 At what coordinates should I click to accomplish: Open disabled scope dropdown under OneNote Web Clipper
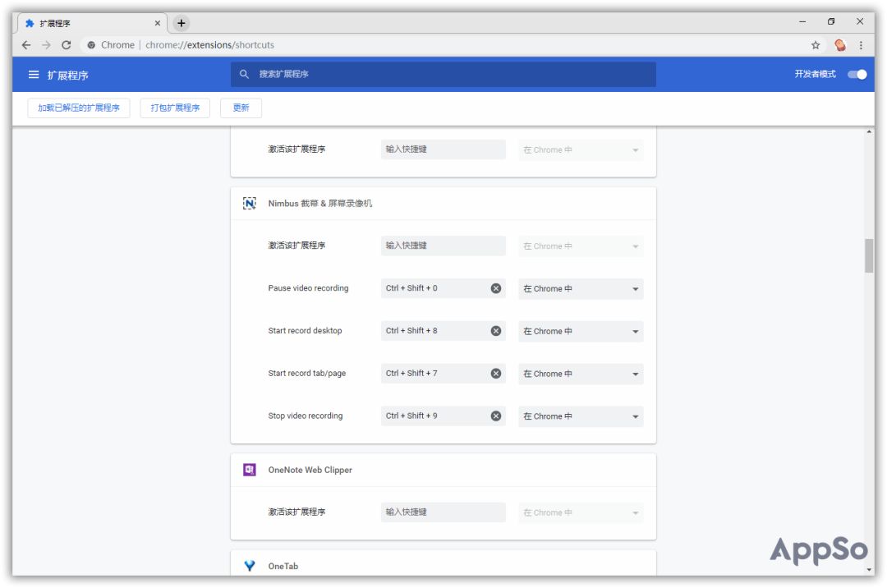pos(581,512)
